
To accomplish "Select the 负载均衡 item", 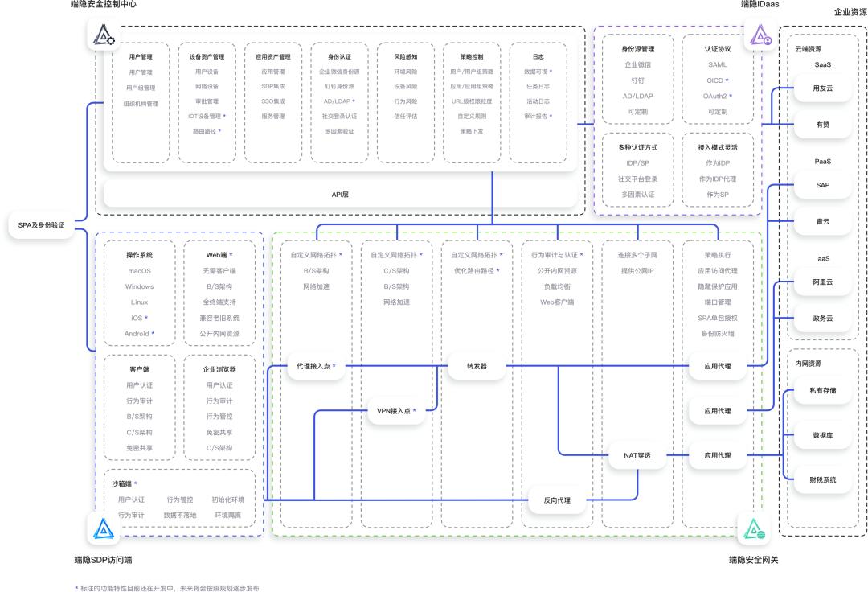I will point(557,286).
